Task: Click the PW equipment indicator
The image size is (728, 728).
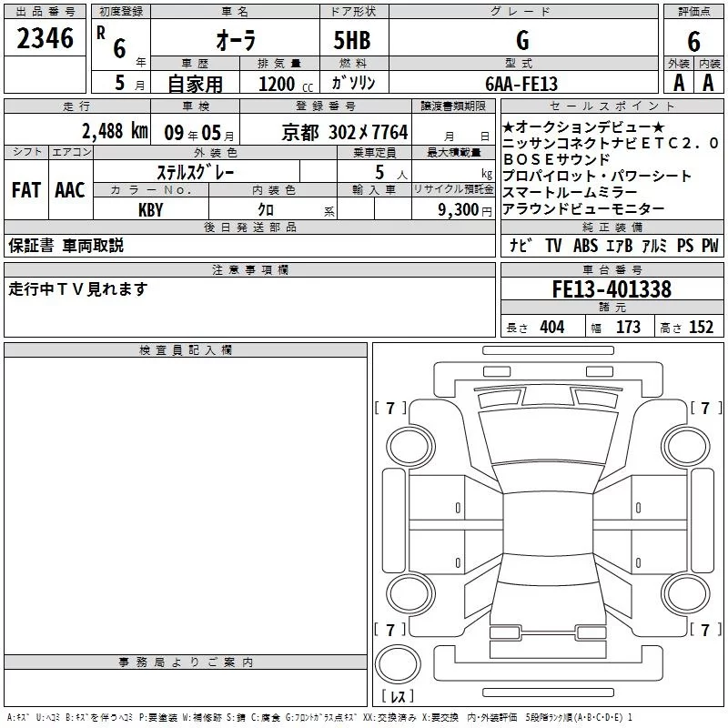Action: 710,246
